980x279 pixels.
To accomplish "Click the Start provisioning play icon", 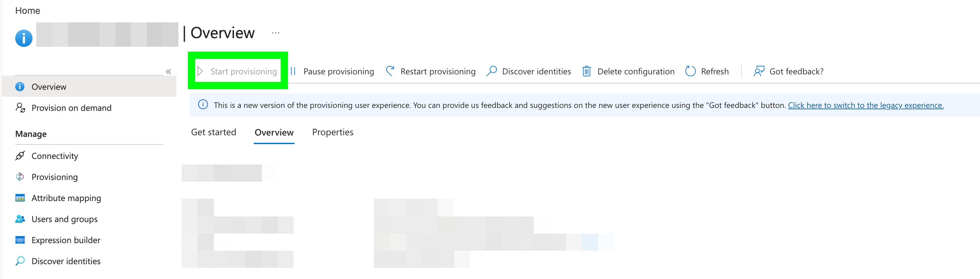I will click(x=200, y=71).
